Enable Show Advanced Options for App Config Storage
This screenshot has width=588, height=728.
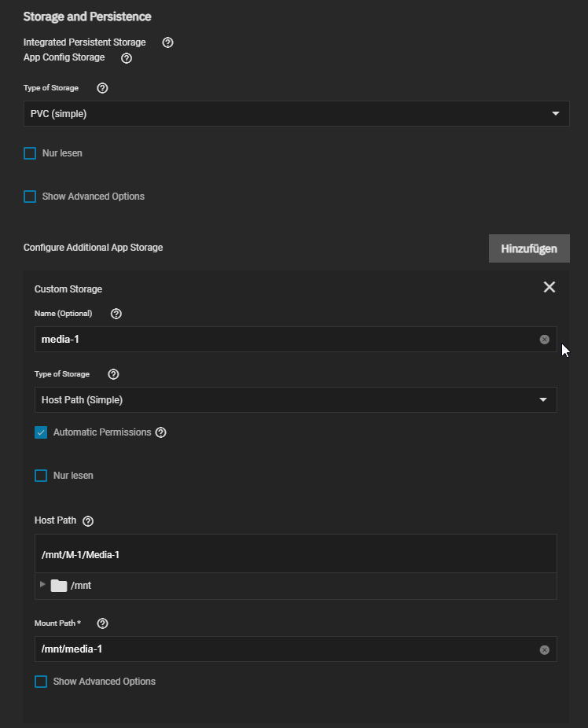tap(30, 197)
